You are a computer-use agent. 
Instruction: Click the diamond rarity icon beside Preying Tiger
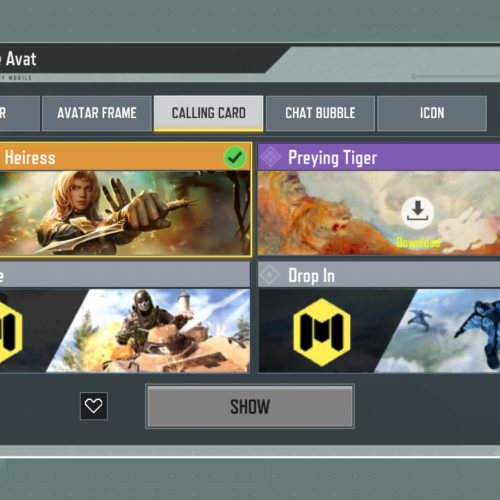[270, 157]
